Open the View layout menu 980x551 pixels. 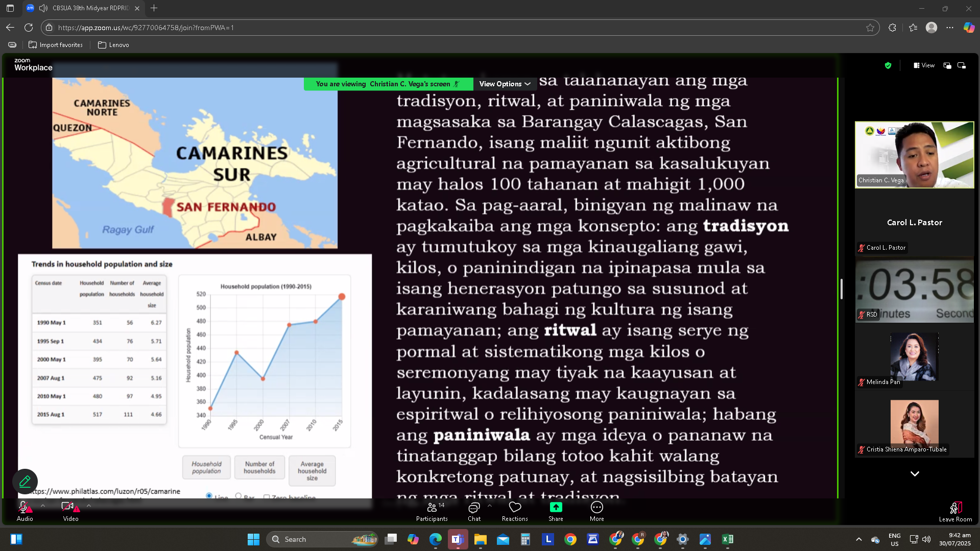point(924,65)
